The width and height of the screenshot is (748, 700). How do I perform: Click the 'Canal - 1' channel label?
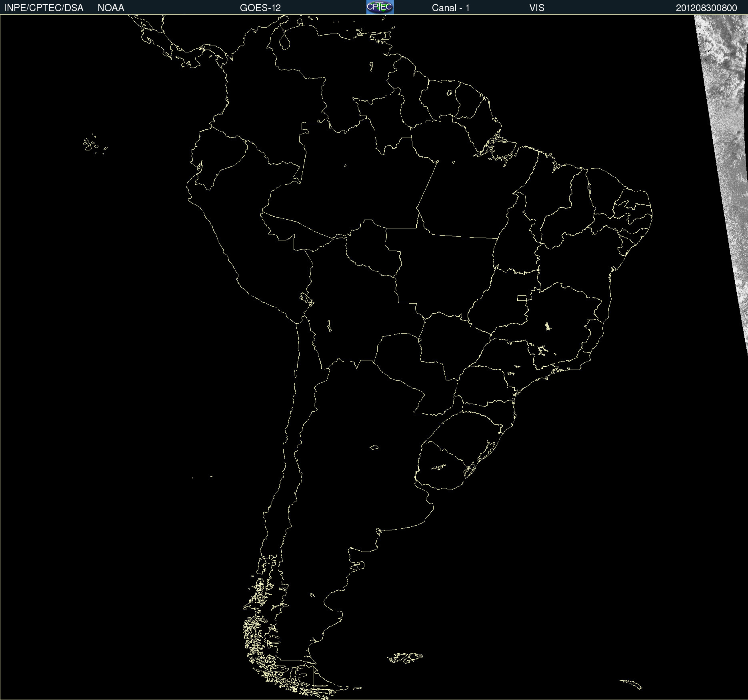point(451,8)
